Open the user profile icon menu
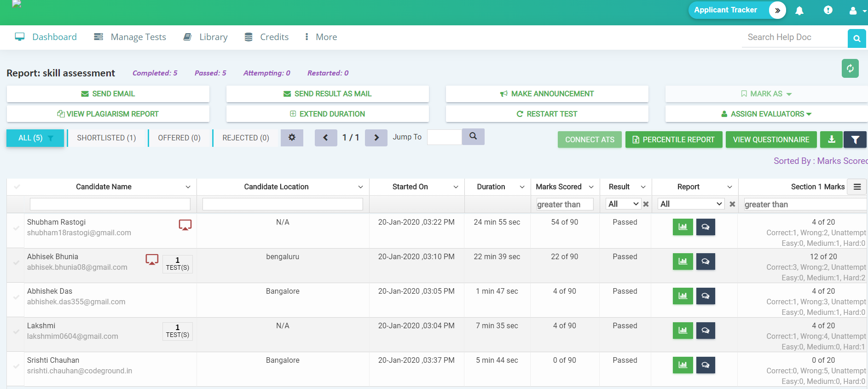This screenshot has width=868, height=389. pyautogui.click(x=853, y=11)
